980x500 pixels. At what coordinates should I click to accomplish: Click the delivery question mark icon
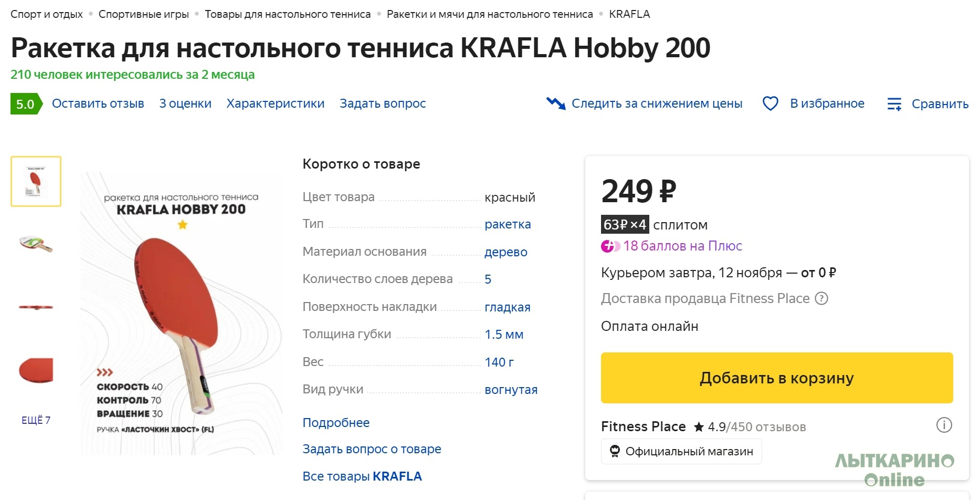click(821, 299)
